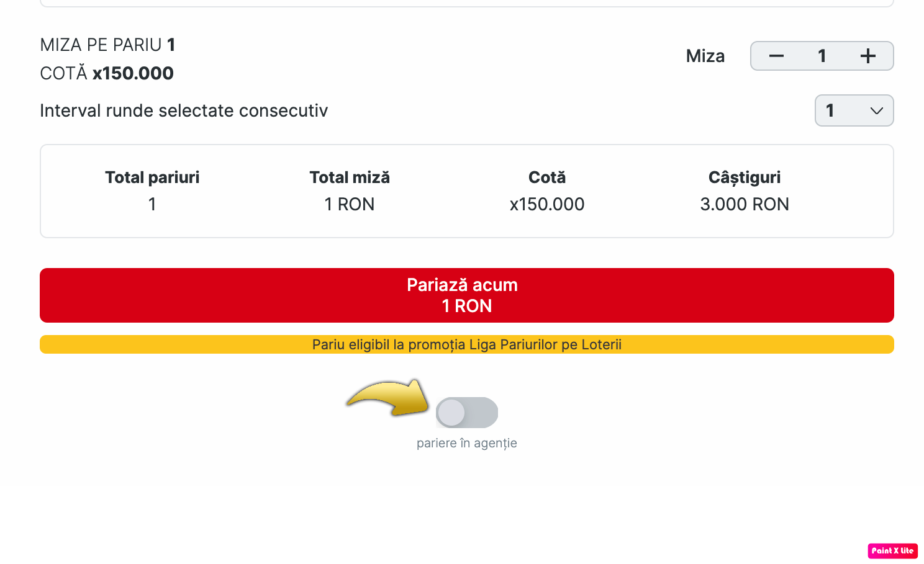This screenshot has width=924, height=564.
Task: Select the Total pariuri summary value
Action: [x=152, y=204]
